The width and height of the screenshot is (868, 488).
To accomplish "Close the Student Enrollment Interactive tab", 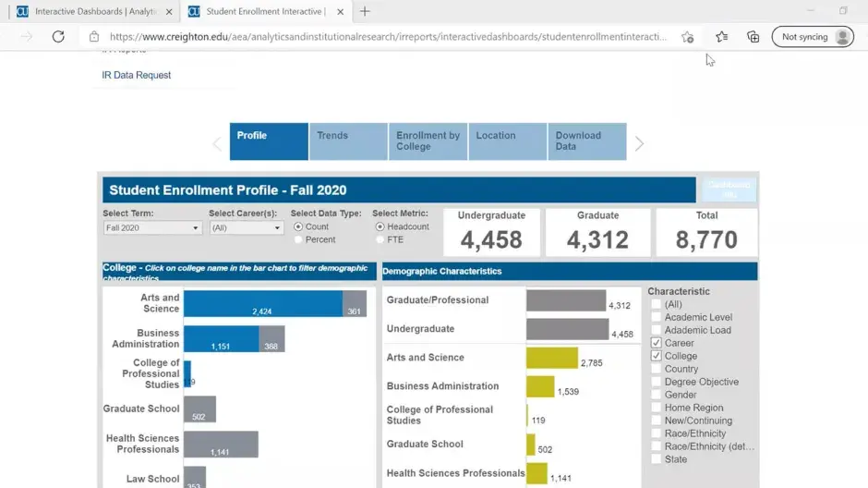I will [339, 11].
